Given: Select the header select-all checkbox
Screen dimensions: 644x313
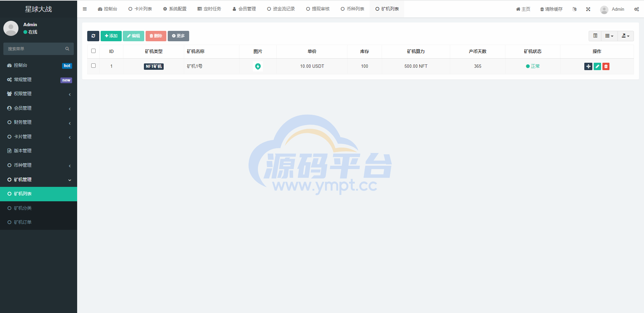Looking at the screenshot, I should click(x=94, y=51).
